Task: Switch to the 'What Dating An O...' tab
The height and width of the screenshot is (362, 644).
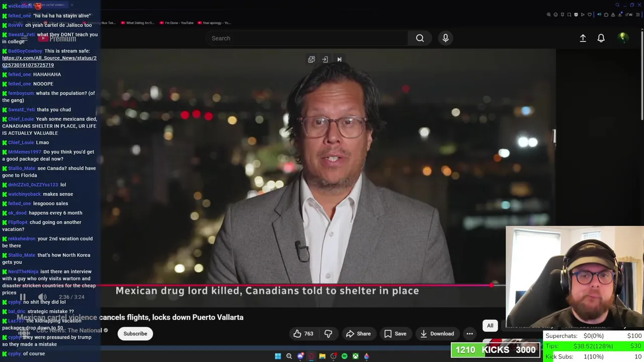Action: [137, 23]
